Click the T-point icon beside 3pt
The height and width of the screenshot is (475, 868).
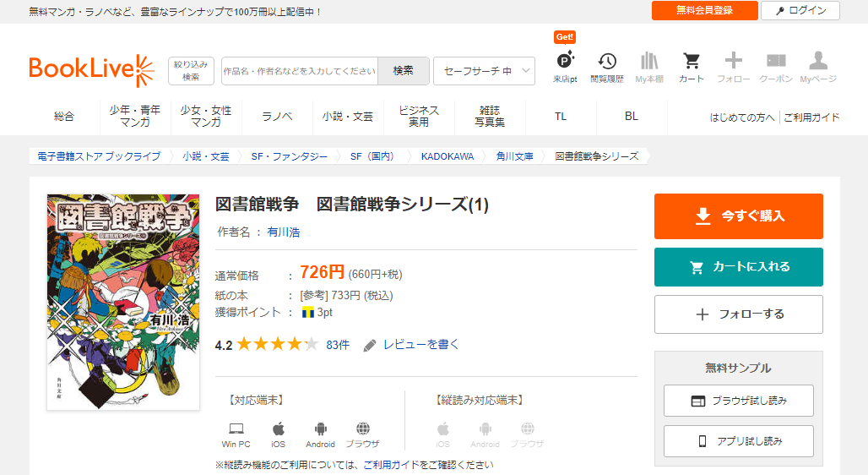[308, 313]
